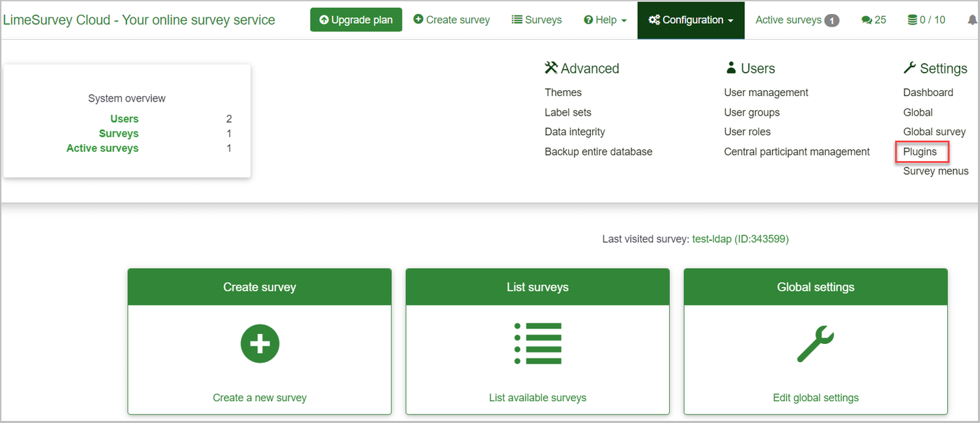Click the notification bell icon
The height and width of the screenshot is (423, 980).
tap(972, 20)
